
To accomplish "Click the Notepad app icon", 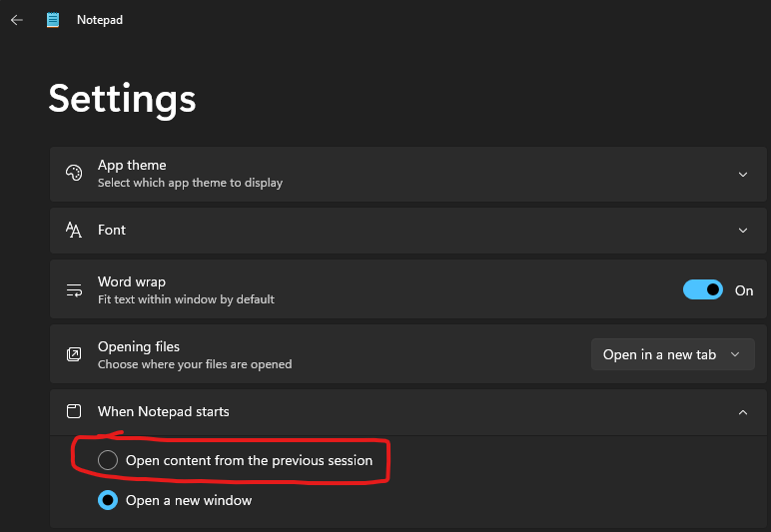I will tap(53, 20).
